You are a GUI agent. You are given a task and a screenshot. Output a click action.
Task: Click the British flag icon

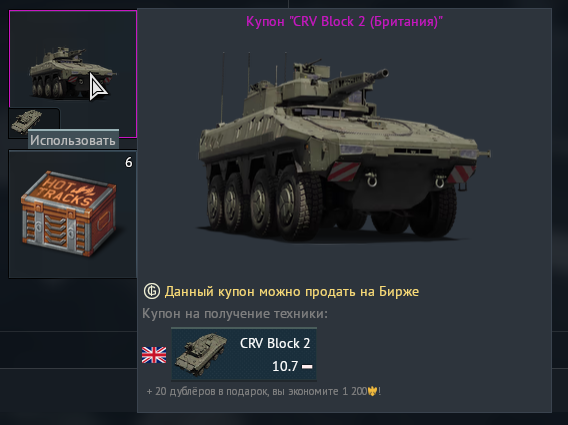click(x=154, y=355)
